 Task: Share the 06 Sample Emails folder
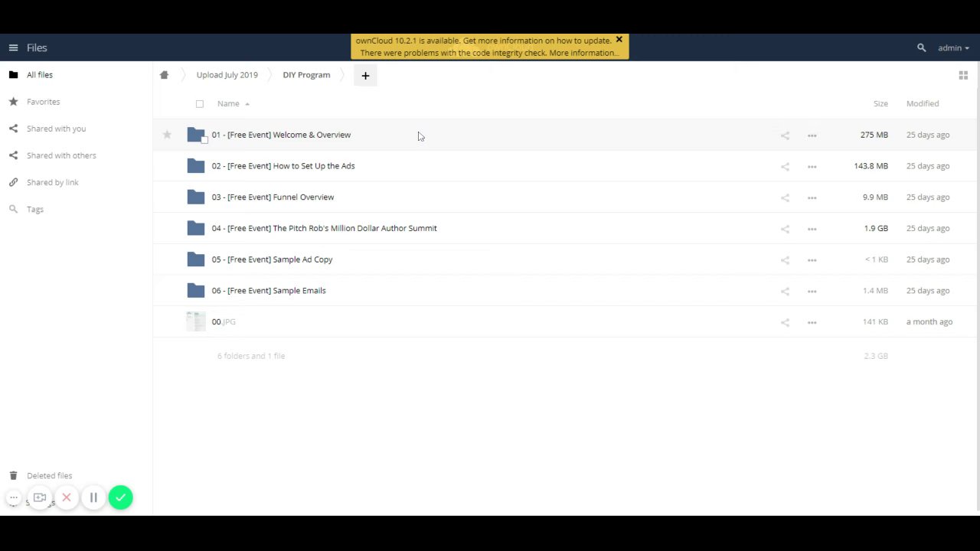(785, 291)
